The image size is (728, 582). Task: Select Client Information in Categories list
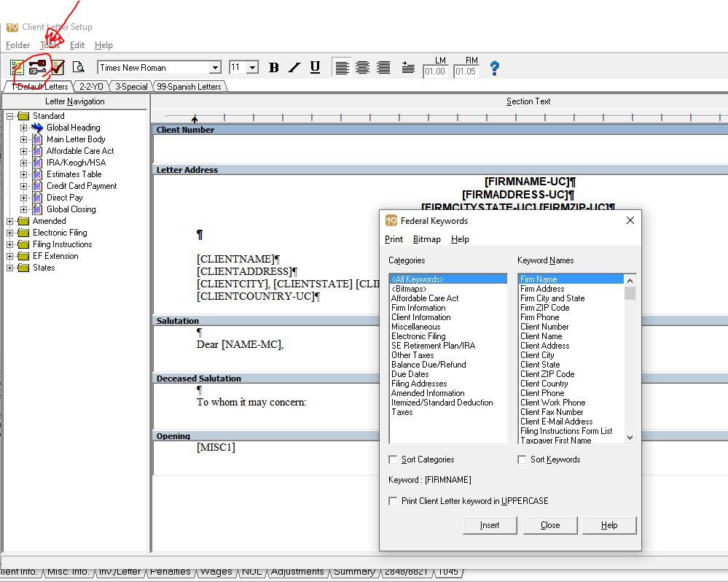coord(420,317)
